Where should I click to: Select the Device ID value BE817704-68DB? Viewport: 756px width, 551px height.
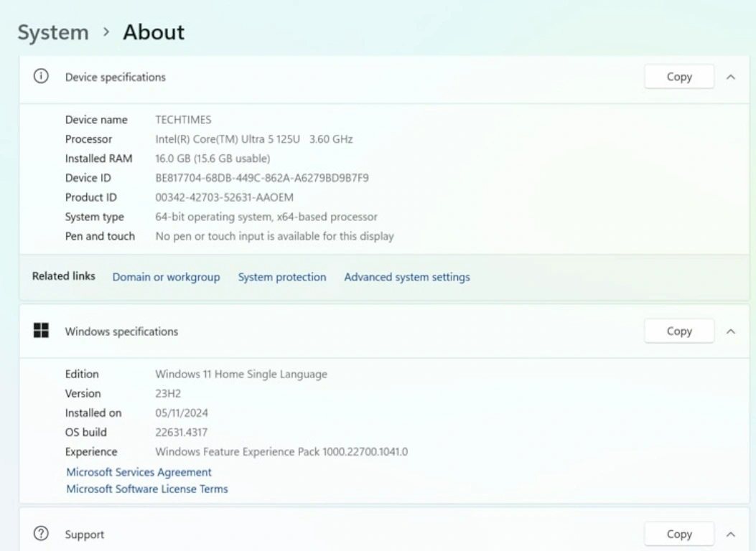click(262, 178)
